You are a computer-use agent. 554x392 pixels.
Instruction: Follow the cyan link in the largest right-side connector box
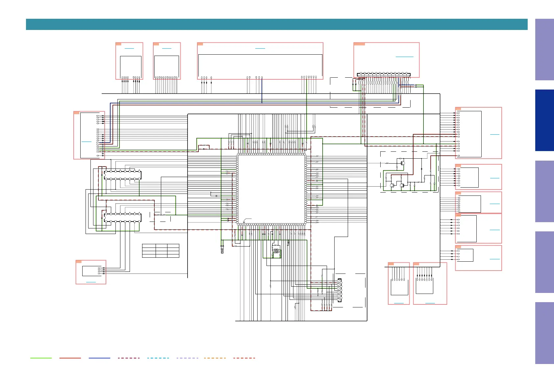point(494,134)
